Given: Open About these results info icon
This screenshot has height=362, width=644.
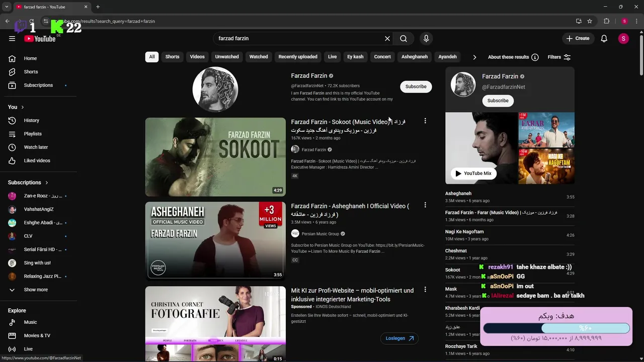Looking at the screenshot, I should (x=535, y=57).
